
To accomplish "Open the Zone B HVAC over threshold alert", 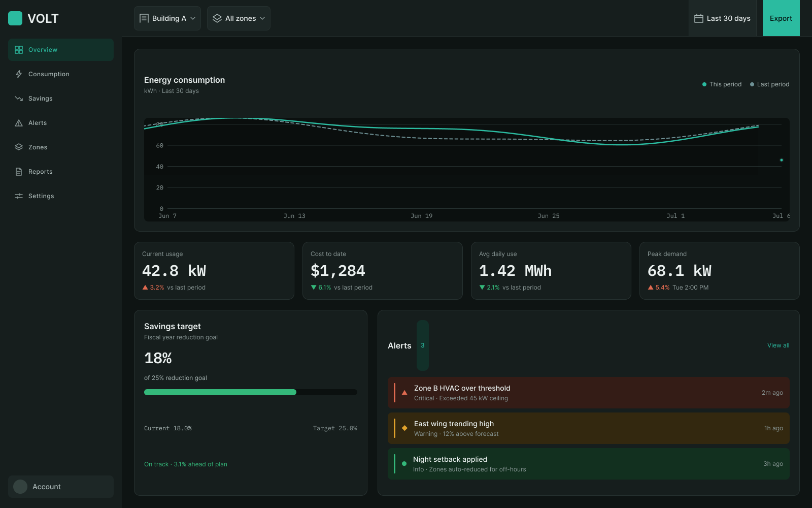I will pyautogui.click(x=589, y=393).
